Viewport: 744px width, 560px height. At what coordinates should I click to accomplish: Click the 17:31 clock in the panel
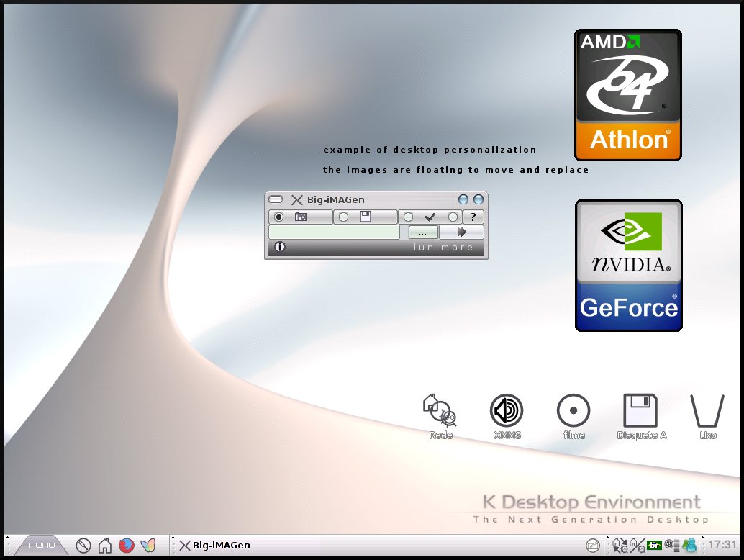[x=722, y=545]
